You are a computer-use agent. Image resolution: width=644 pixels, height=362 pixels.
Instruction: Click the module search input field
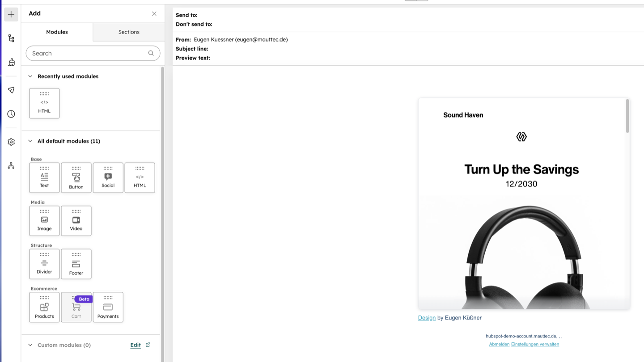click(85, 53)
